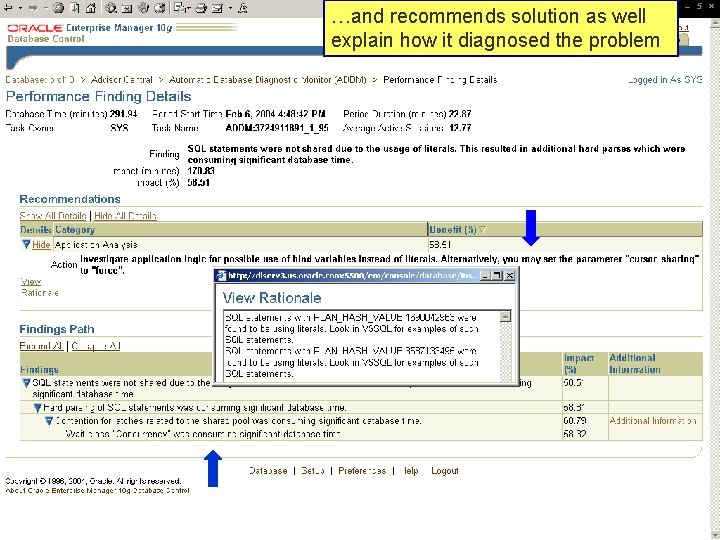Open the Favorites toolbar icon
This screenshot has height=540, width=720.
pyautogui.click(x=127, y=8)
